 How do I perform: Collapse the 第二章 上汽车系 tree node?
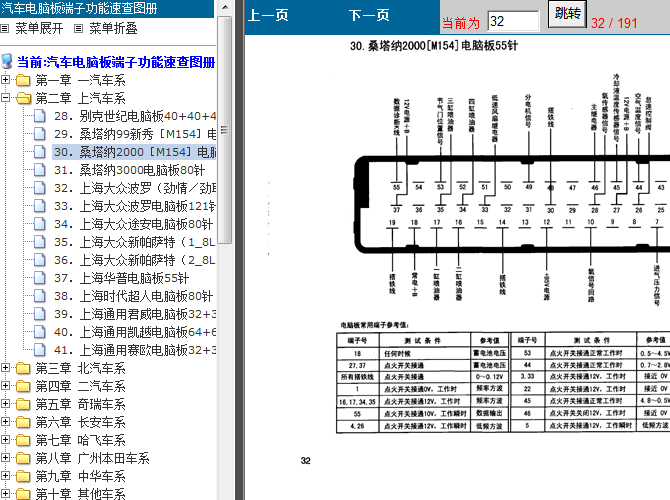[5, 97]
